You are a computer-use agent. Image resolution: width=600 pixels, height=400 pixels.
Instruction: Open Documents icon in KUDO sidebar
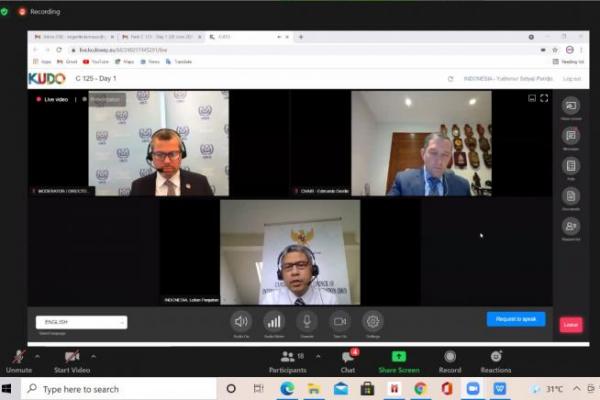[571, 196]
